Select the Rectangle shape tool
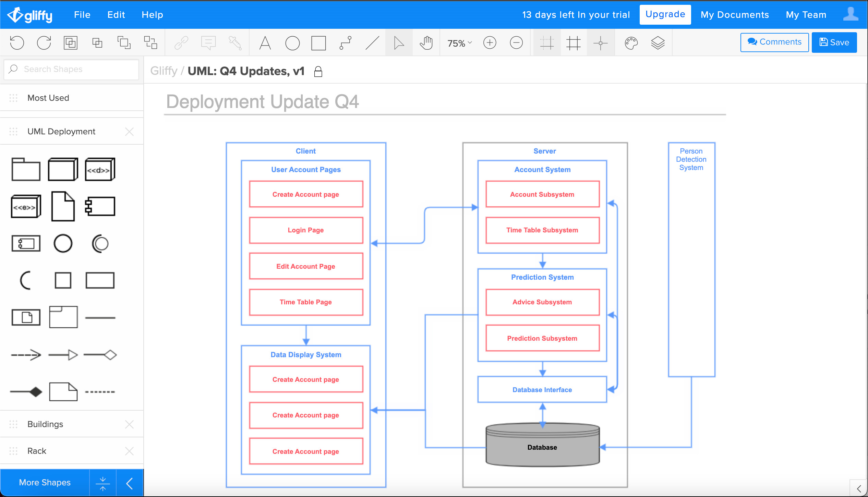 (x=318, y=43)
